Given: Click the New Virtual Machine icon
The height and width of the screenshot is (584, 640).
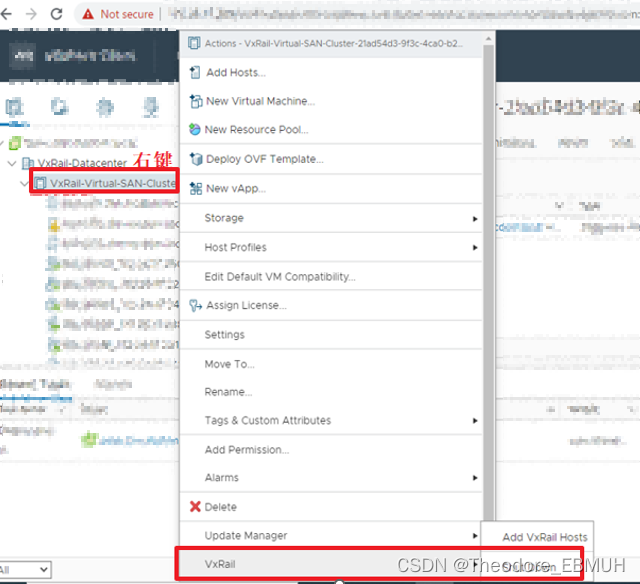Looking at the screenshot, I should (x=196, y=101).
